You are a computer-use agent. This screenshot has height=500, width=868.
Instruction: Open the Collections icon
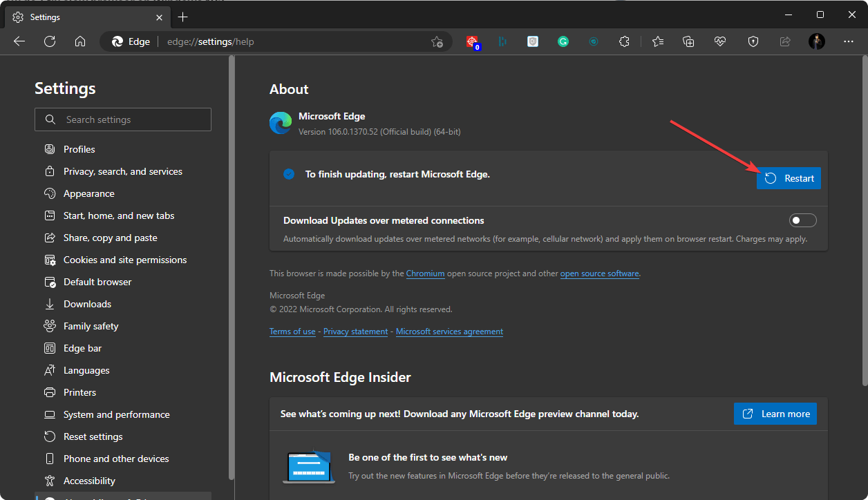(688, 41)
